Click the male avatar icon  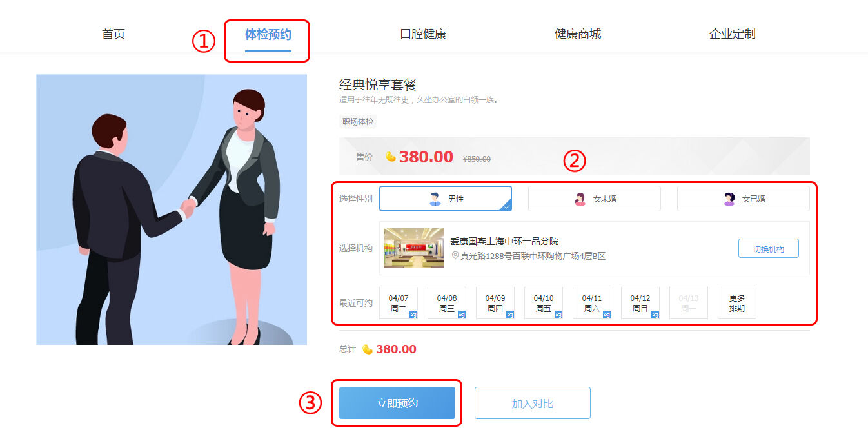click(x=435, y=199)
